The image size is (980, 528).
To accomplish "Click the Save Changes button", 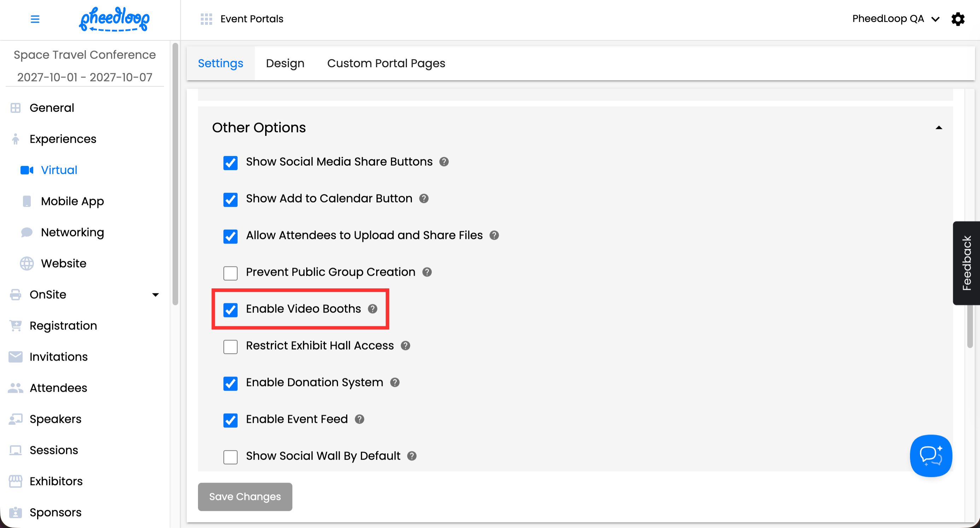I will pyautogui.click(x=245, y=497).
